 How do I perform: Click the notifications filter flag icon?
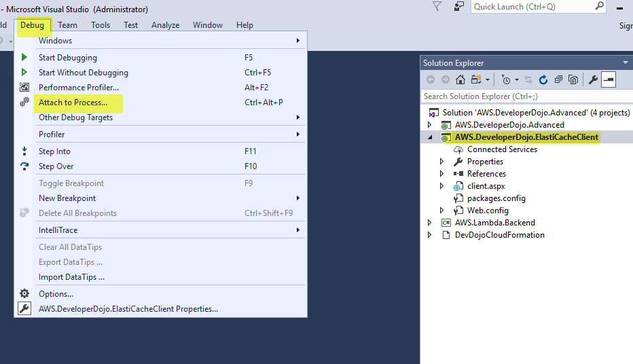(437, 6)
